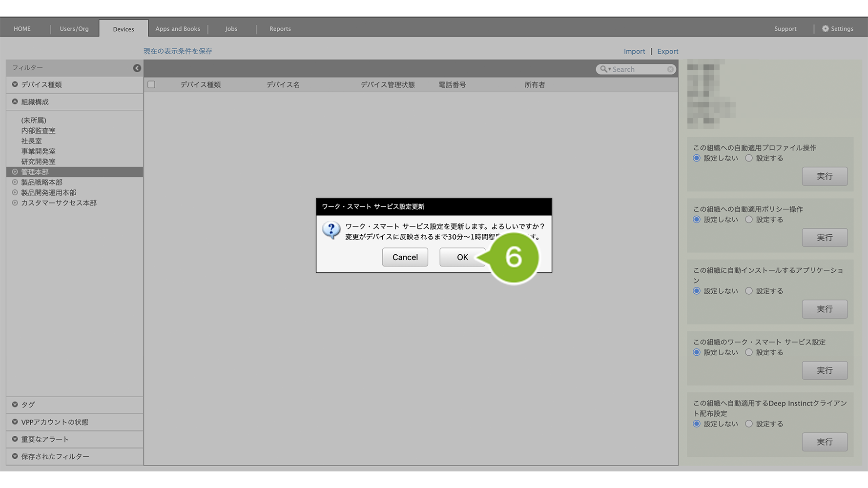
Task: Expand the VPPアカウントの状態 filter section
Action: pos(15,422)
